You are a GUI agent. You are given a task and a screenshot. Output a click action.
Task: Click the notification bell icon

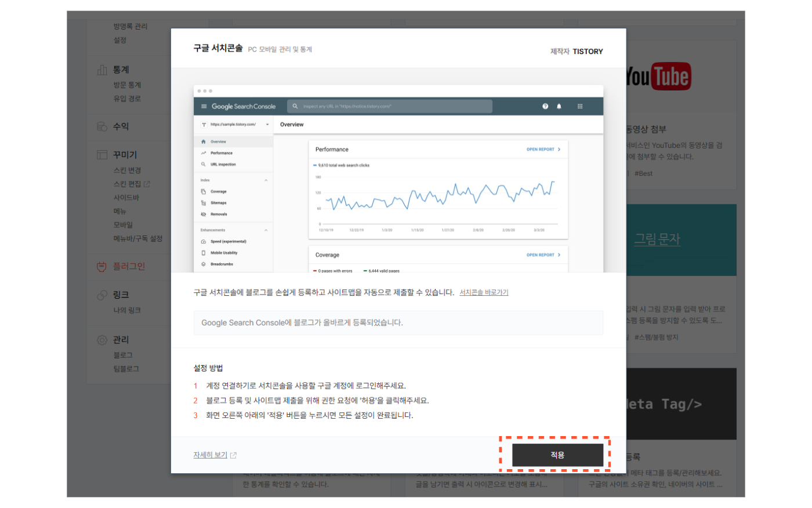[559, 106]
